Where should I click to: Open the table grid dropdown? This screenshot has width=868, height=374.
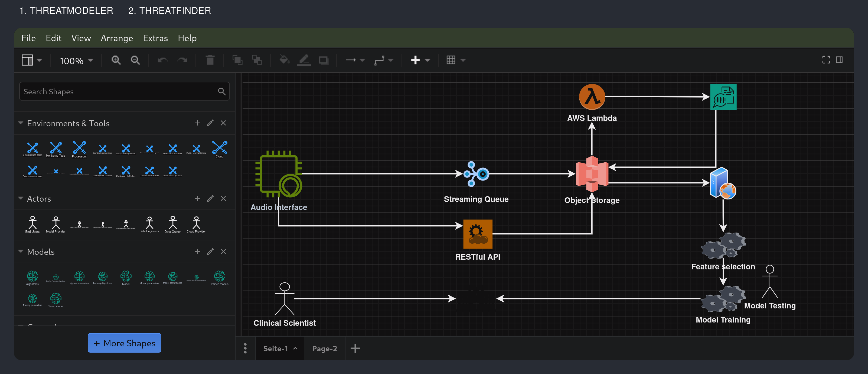tap(455, 60)
